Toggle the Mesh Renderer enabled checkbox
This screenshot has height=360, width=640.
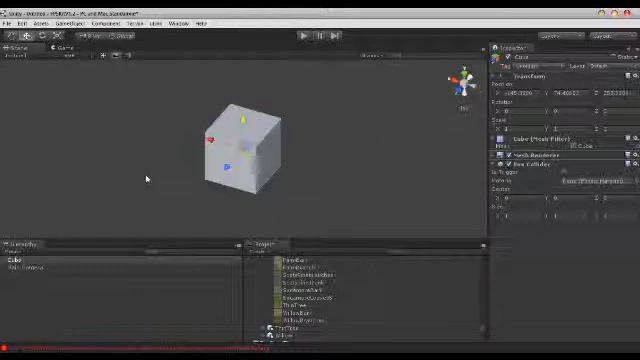[509, 155]
